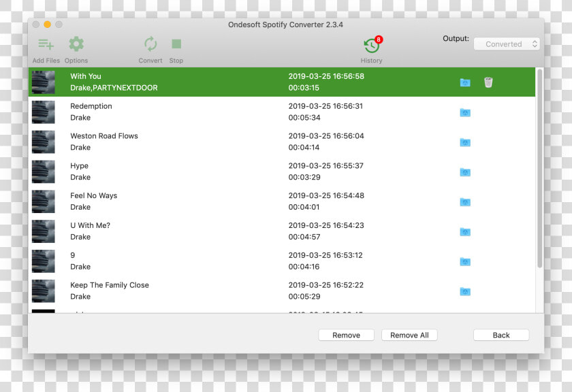
Task: Click timestamp 2019-03-25 16:54:48
Action: click(x=326, y=196)
